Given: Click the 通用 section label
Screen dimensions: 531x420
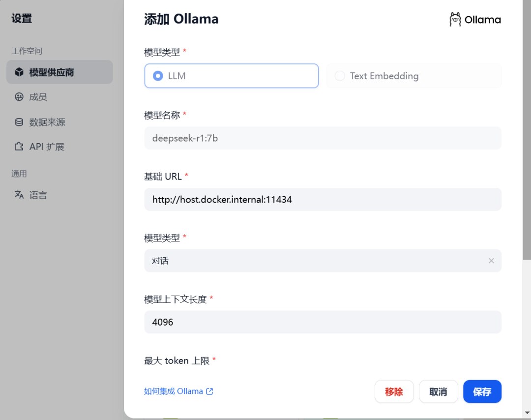Looking at the screenshot, I should pyautogui.click(x=19, y=174).
